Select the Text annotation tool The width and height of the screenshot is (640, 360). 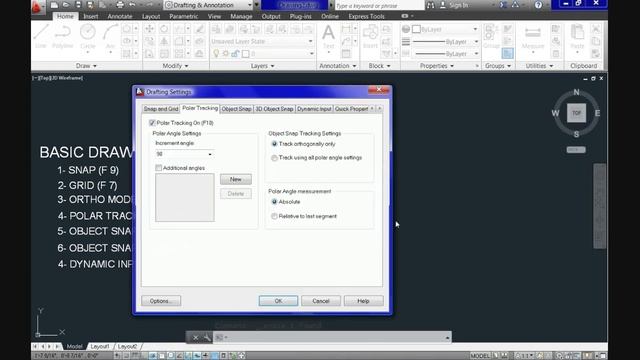(329, 36)
